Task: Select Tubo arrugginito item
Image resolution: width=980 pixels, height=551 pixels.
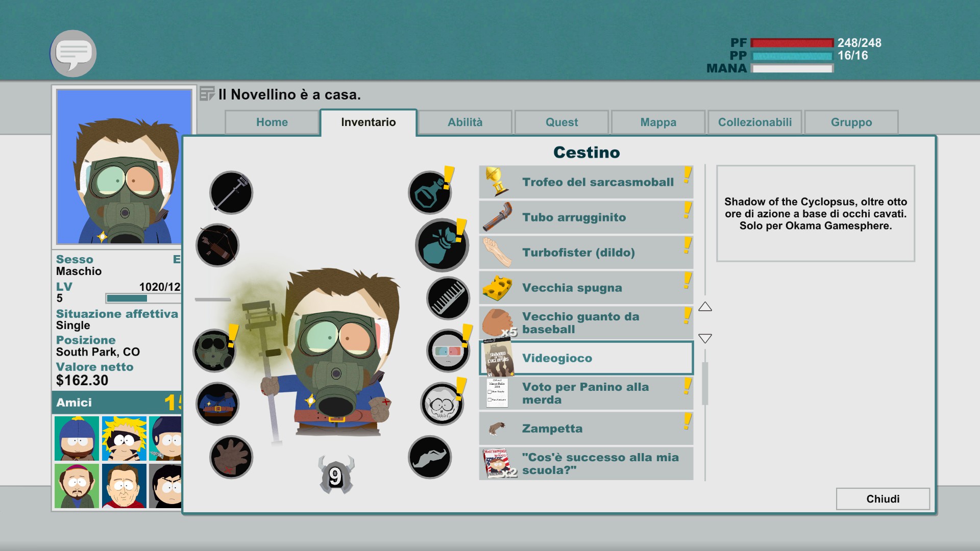Action: point(586,217)
